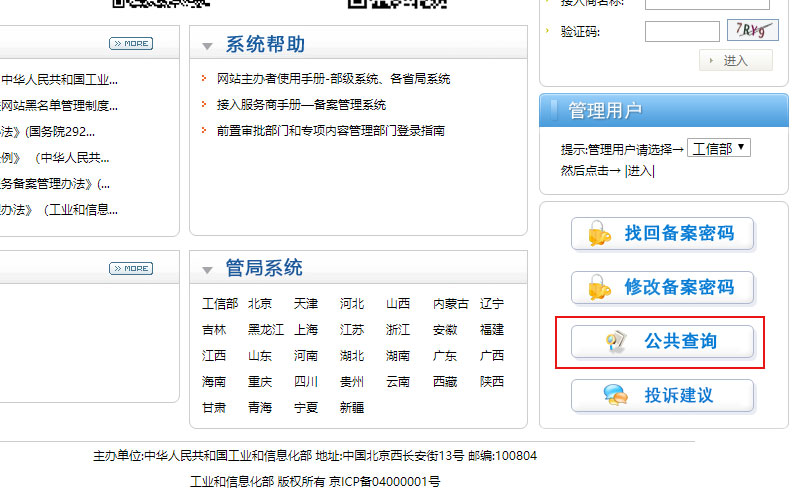The image size is (800, 496).
Task: Select 山东 province link
Action: tap(260, 356)
